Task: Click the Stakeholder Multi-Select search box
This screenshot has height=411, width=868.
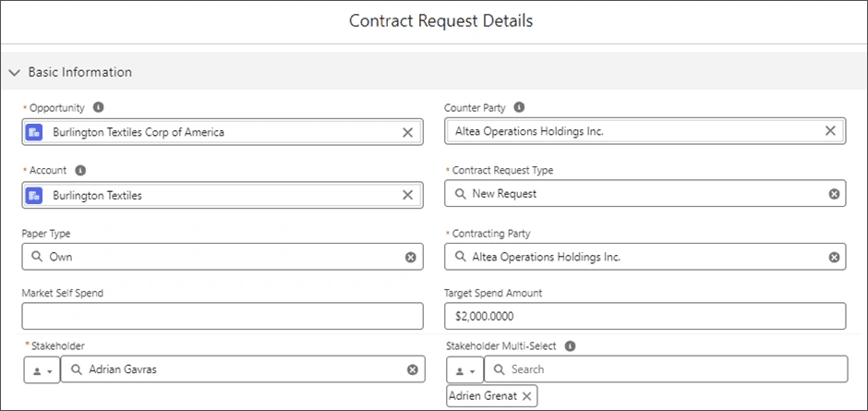Action: pyautogui.click(x=665, y=369)
